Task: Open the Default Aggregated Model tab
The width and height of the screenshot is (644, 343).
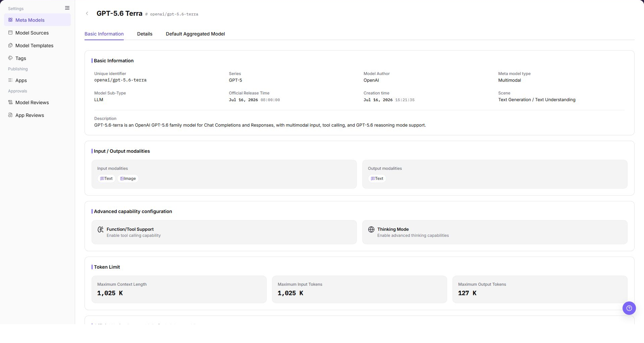Action: 195,34
